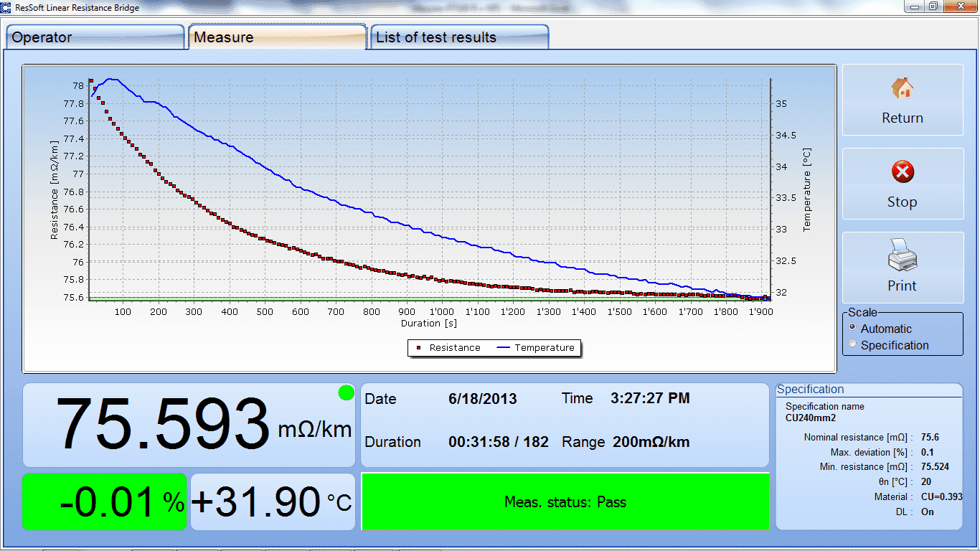Minimize the ResSoft window
Image resolution: width=980 pixels, height=551 pixels.
point(914,6)
